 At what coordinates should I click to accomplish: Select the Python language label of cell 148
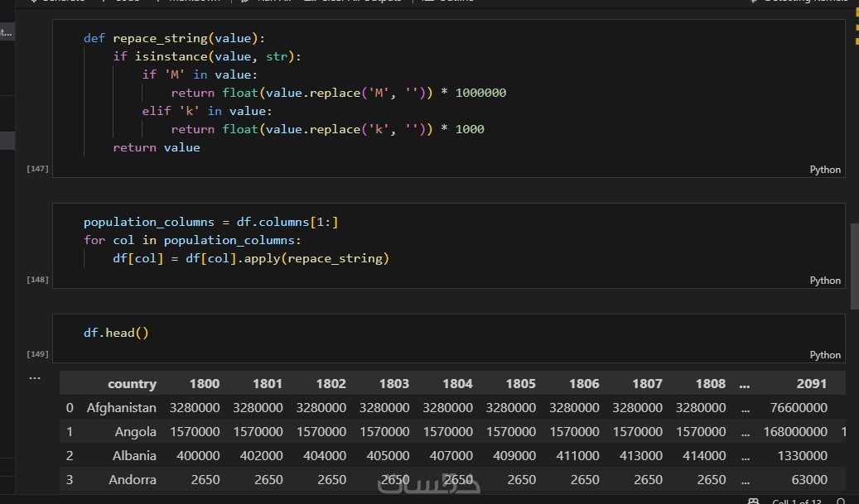pyautogui.click(x=824, y=281)
